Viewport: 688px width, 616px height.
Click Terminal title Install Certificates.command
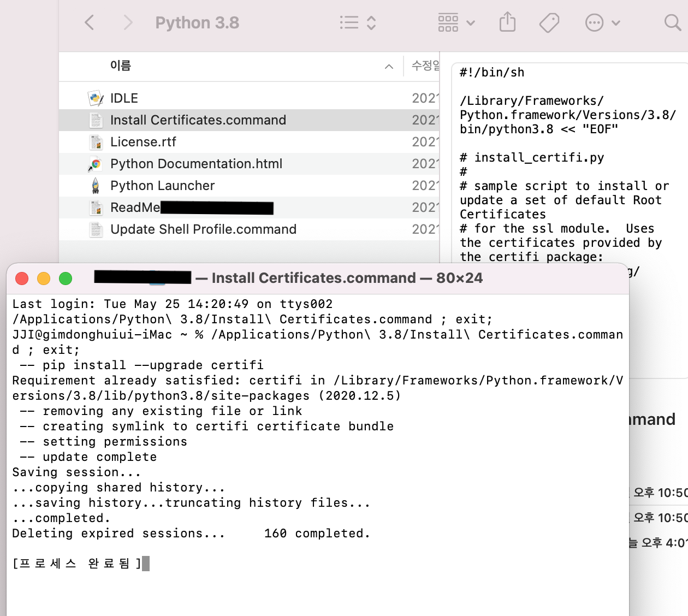[x=314, y=278]
